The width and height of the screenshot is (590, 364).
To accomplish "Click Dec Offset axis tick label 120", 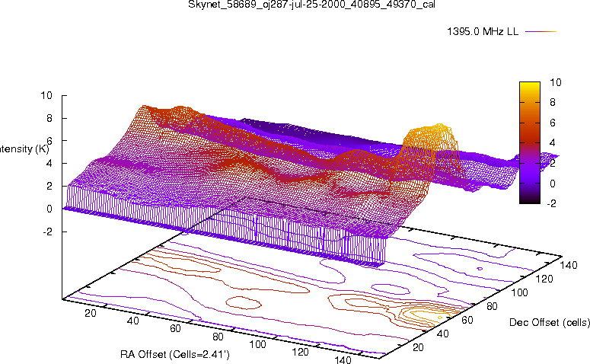I will pos(544,279).
